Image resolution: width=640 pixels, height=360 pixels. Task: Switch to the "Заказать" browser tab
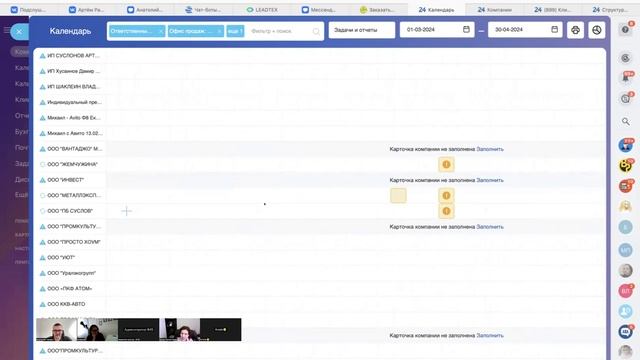(x=377, y=9)
